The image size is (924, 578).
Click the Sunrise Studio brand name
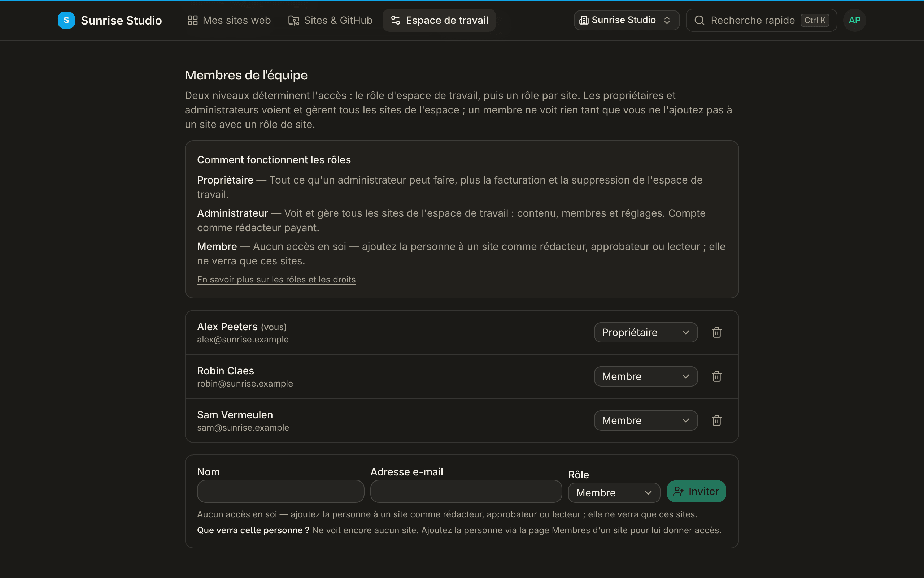coord(121,20)
